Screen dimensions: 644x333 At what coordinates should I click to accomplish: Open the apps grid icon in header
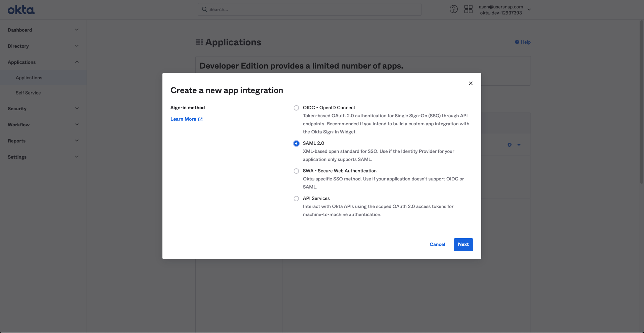(468, 9)
